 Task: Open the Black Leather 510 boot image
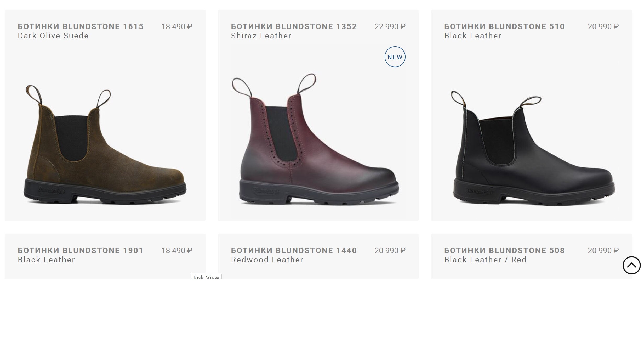click(532, 149)
